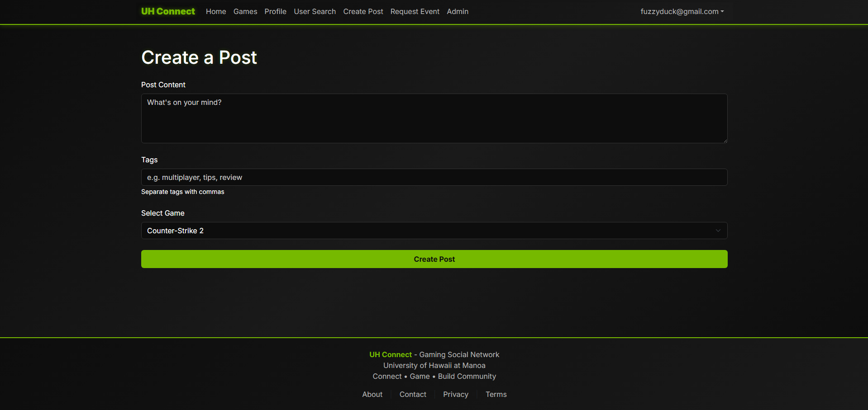Grab the textarea resize handle

click(x=725, y=141)
